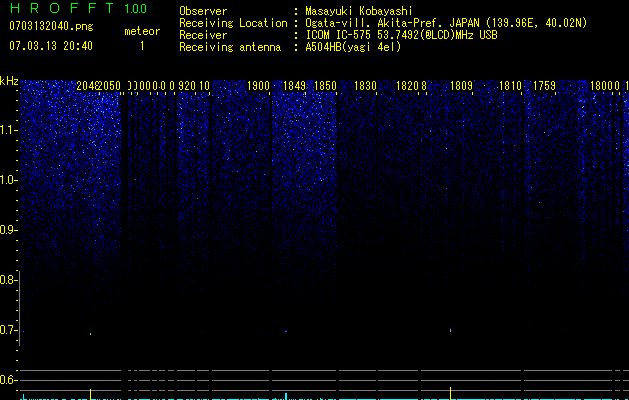
Task: Click the kHz axis unit label
Action: click(9, 81)
